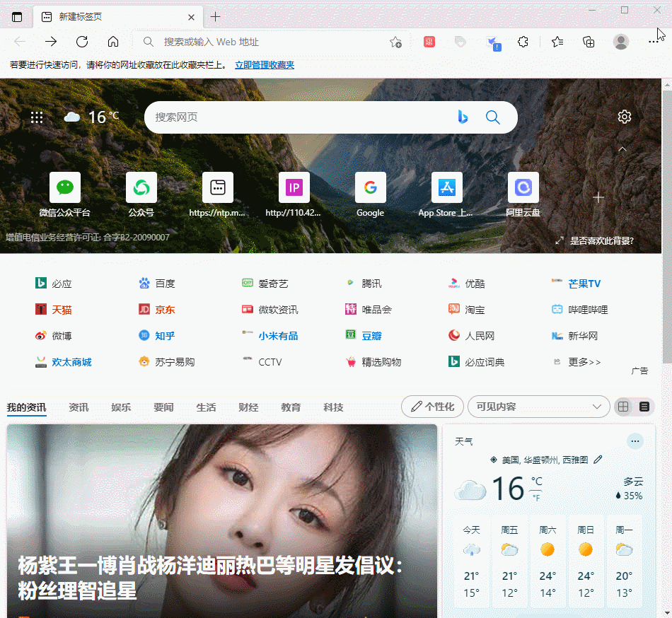
Task: Click the 搜索网页 search input field
Action: 297,117
